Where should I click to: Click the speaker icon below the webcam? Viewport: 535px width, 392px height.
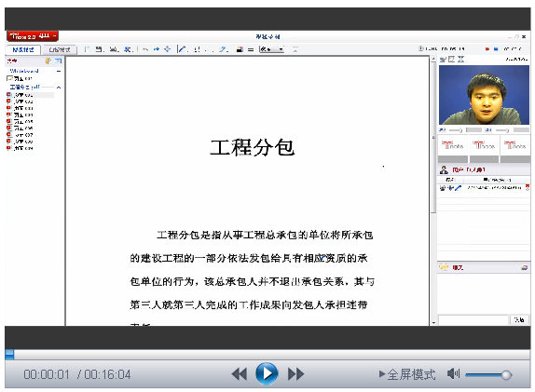click(488, 129)
